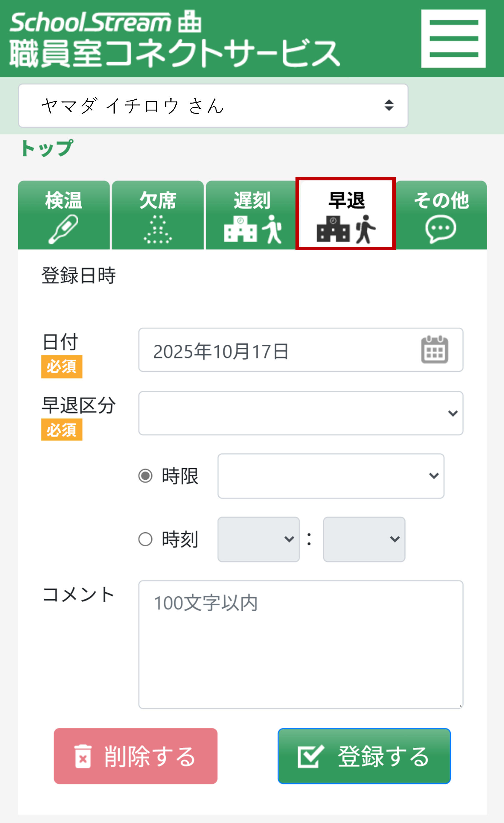Open the calendar picker icon

tap(435, 350)
